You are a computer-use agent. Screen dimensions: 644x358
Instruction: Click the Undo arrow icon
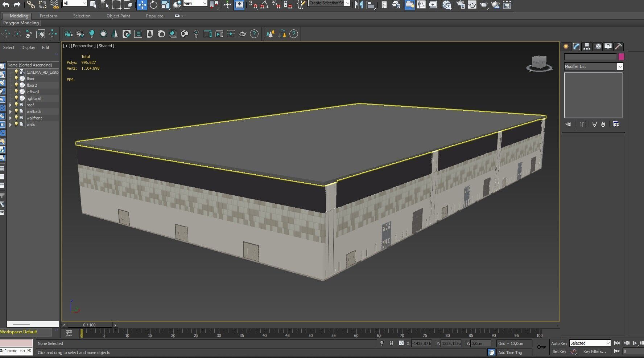[x=6, y=4]
